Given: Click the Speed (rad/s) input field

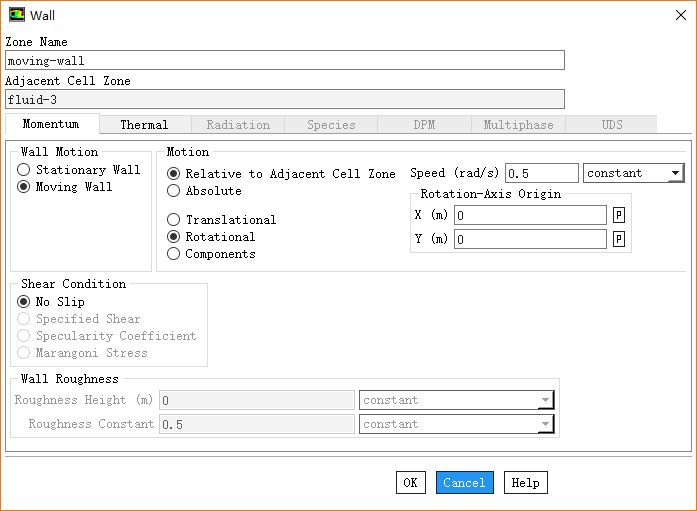Looking at the screenshot, I should tap(541, 174).
